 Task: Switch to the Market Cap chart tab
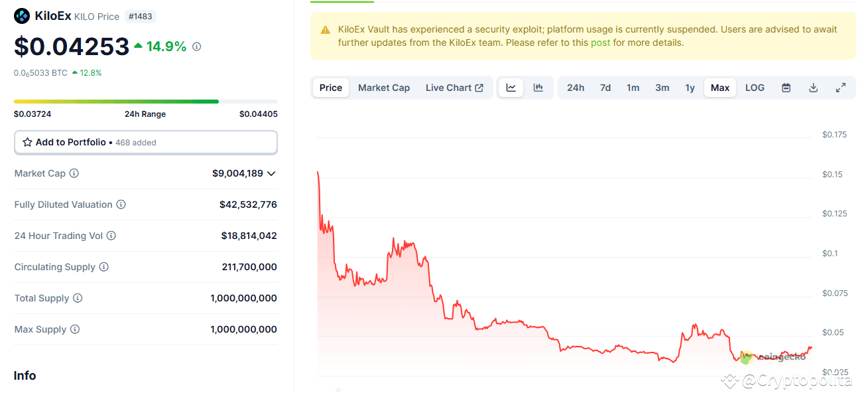coord(384,87)
